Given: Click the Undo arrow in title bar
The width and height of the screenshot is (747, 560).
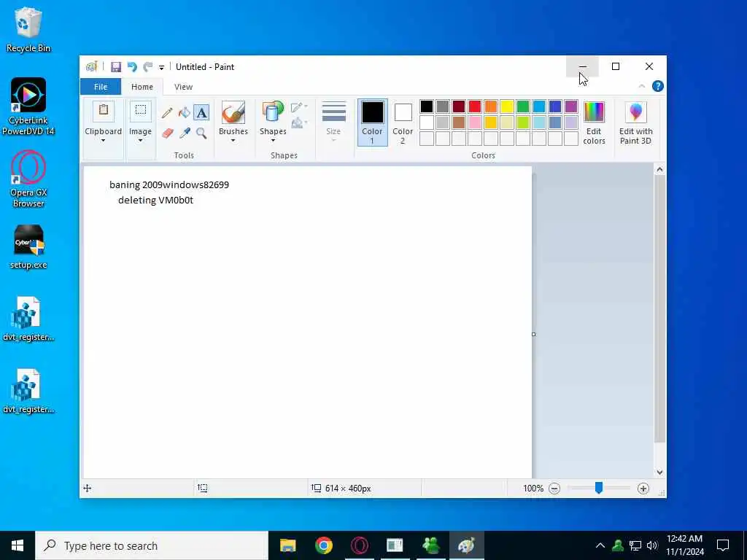Looking at the screenshot, I should point(132,66).
